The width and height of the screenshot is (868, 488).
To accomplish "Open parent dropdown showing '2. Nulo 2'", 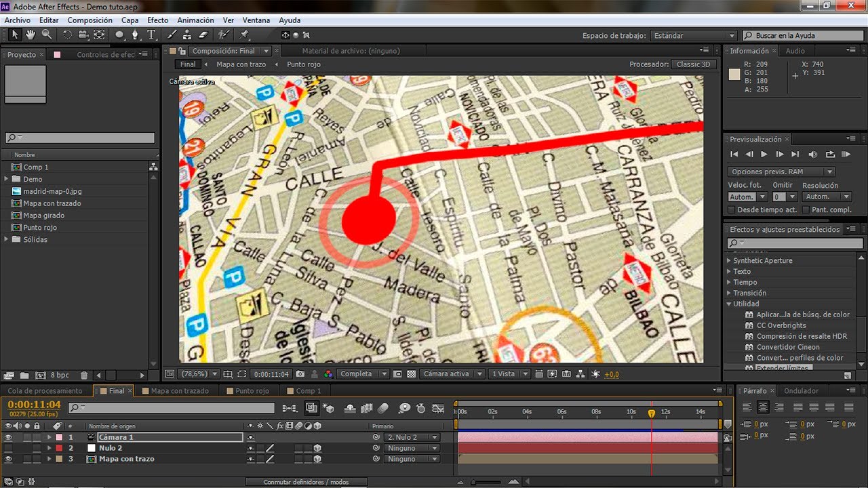I will pos(412,437).
